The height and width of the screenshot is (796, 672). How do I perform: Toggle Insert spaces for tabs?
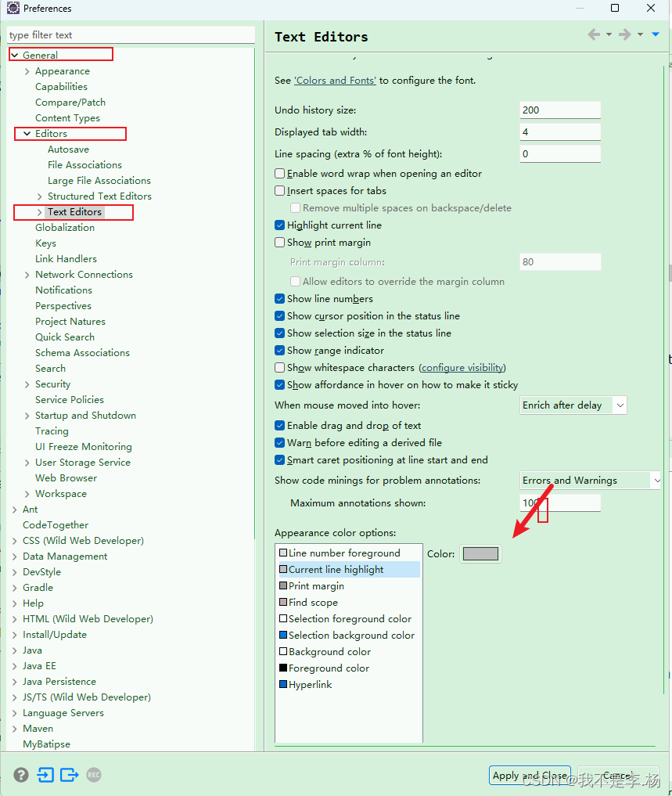279,191
